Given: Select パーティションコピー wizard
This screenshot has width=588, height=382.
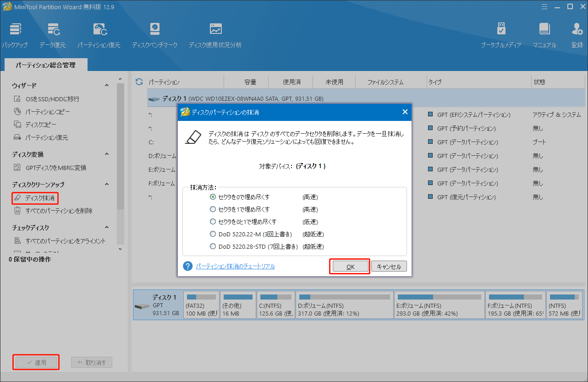Looking at the screenshot, I should (x=42, y=112).
